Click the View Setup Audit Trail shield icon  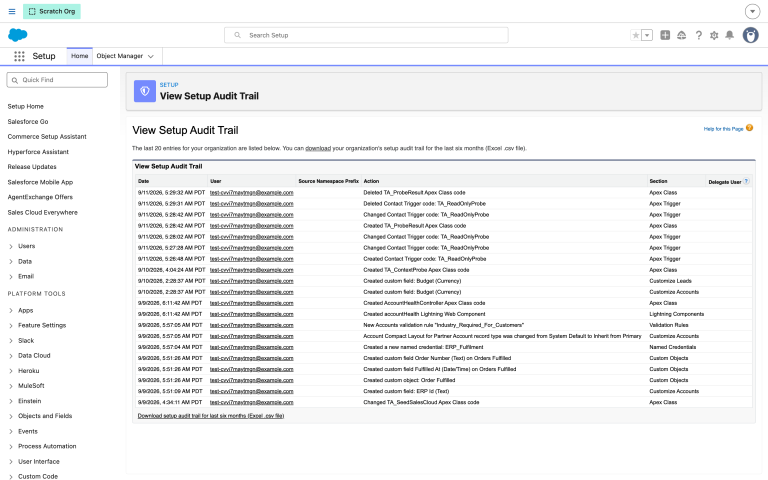pyautogui.click(x=144, y=91)
